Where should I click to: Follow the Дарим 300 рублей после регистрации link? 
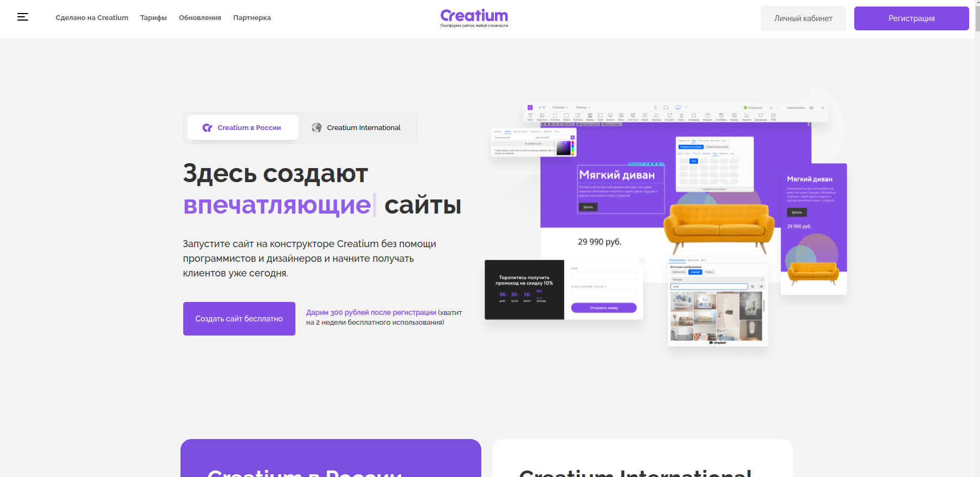pos(371,312)
